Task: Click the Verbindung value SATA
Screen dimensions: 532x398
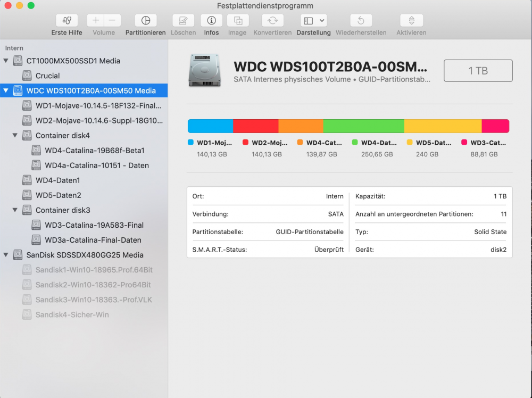Action: tap(336, 214)
